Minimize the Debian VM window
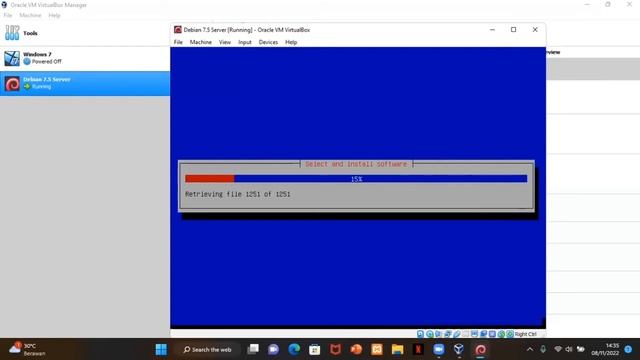The height and width of the screenshot is (360, 640). coord(492,30)
